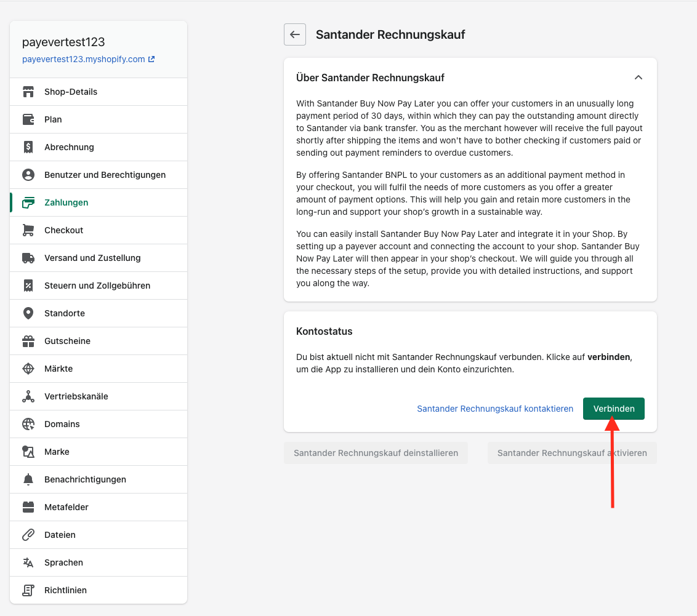Open the Richtlinien settings
Viewport: 697px width, 616px height.
point(99,590)
